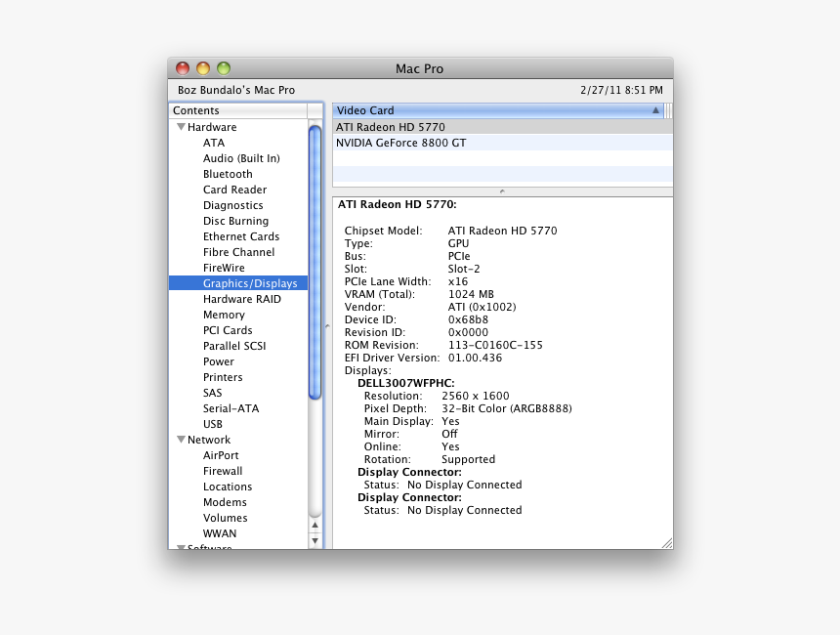This screenshot has height=635, width=840.
Task: Open the Memory section
Action: point(224,315)
